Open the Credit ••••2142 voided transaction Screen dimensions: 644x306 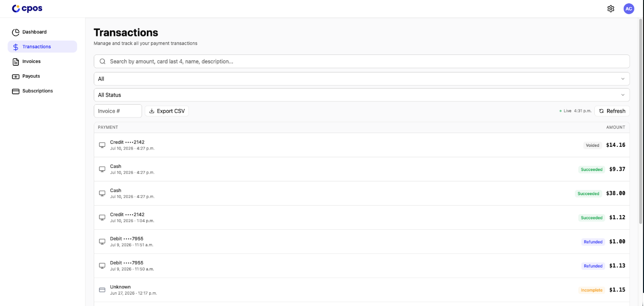[x=362, y=145]
